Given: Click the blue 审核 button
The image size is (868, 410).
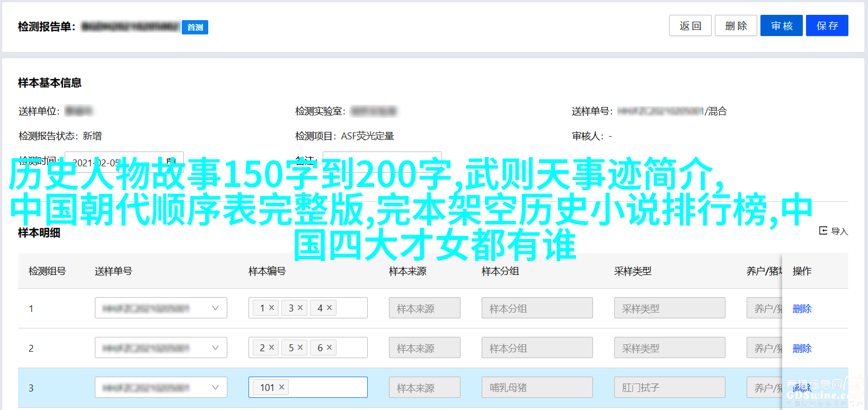Looking at the screenshot, I should coord(782,25).
